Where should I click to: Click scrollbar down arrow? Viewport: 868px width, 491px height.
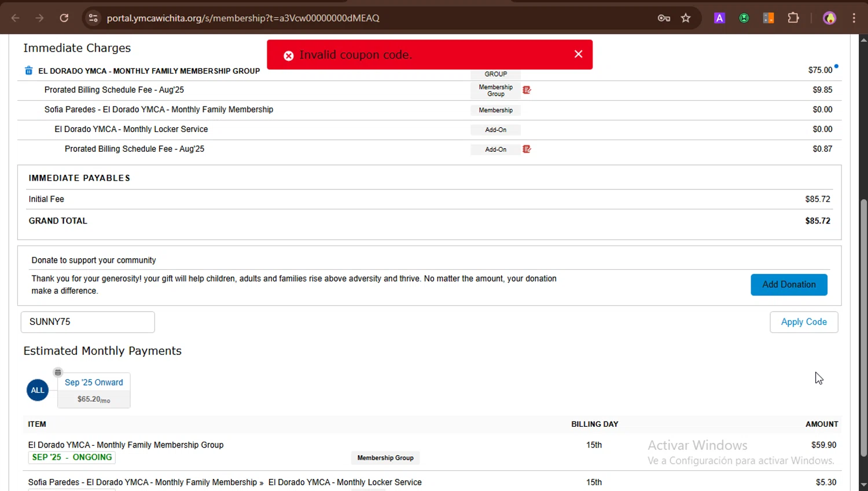[863, 485]
